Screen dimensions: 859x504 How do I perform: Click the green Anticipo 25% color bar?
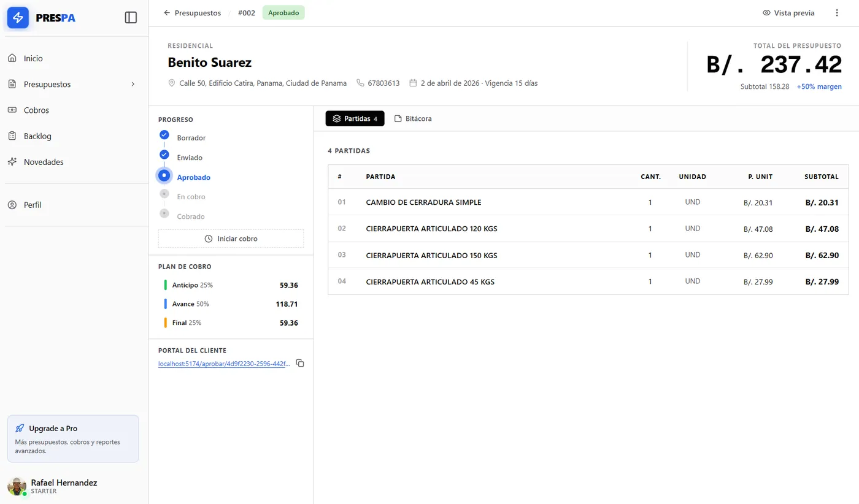[x=166, y=285]
